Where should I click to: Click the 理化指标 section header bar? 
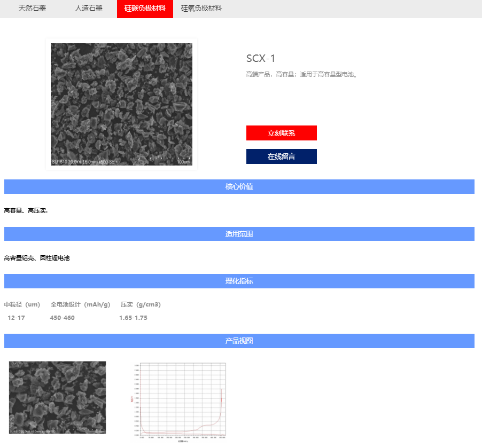(x=239, y=281)
